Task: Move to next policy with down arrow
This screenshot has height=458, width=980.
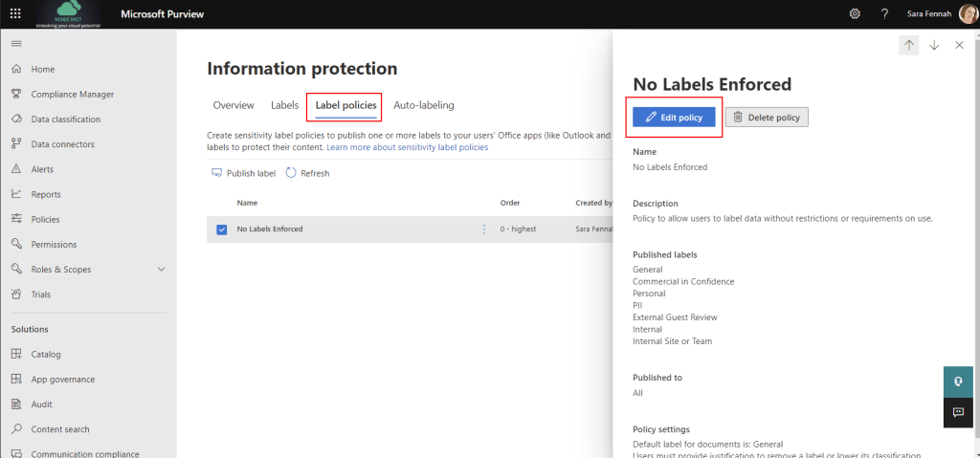Action: [934, 45]
